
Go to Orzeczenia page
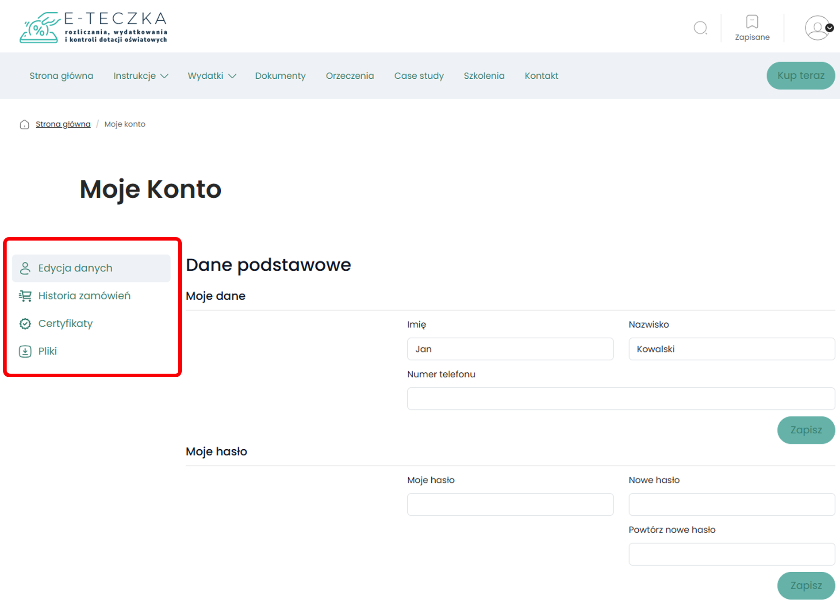click(x=349, y=76)
